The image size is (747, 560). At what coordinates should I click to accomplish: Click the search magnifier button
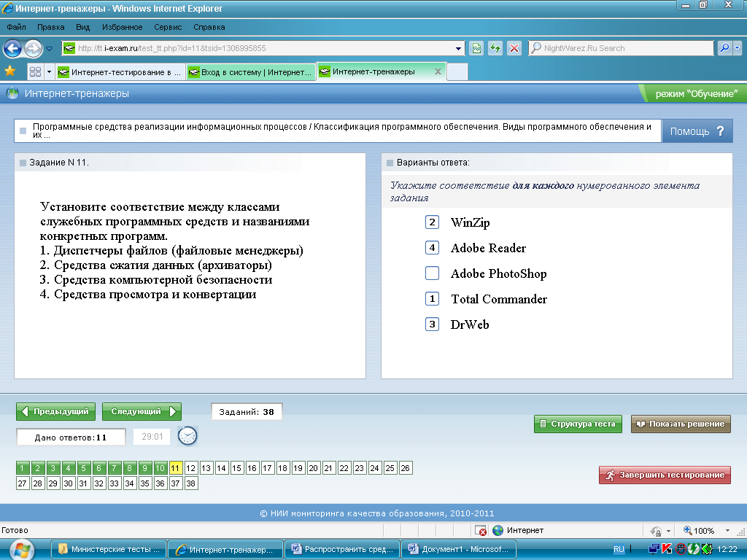tap(724, 48)
